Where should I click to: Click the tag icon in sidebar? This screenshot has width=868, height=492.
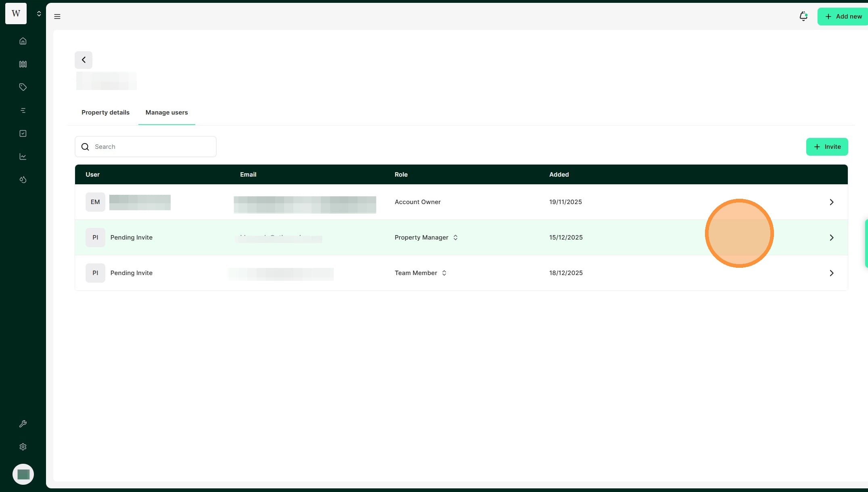pyautogui.click(x=23, y=87)
